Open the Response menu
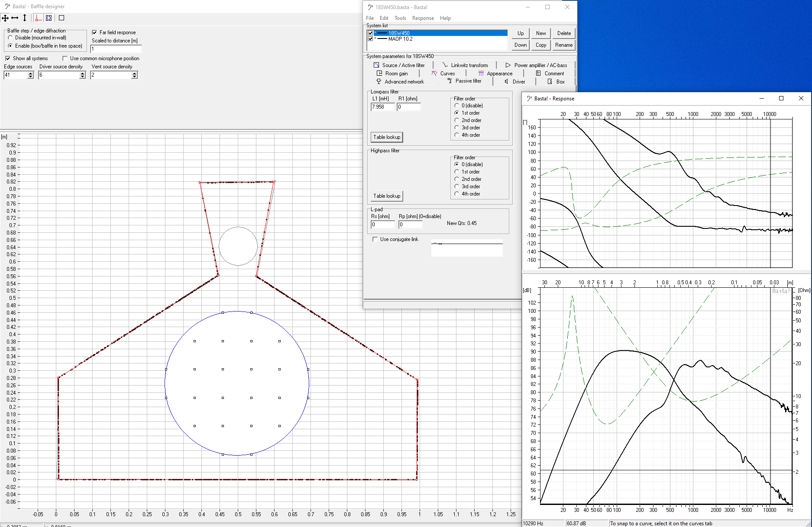The height and width of the screenshot is (527, 812). coord(423,18)
